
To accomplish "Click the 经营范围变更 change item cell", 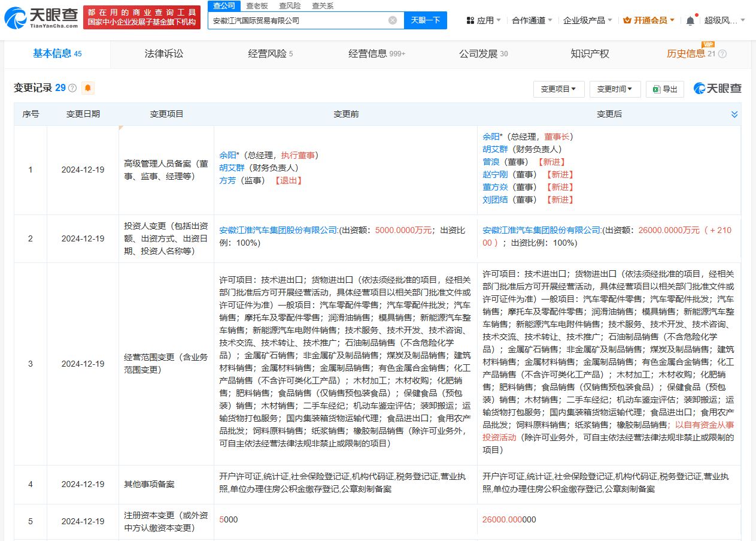I will pos(166,364).
